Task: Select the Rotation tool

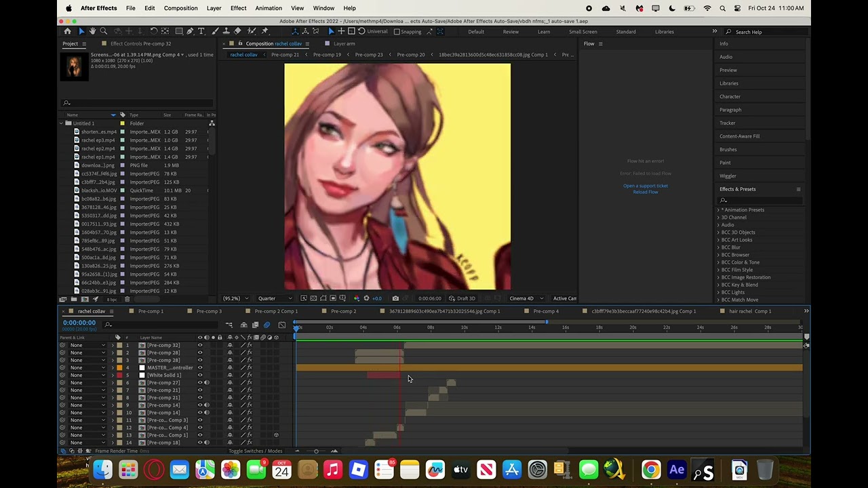Action: pos(153,31)
